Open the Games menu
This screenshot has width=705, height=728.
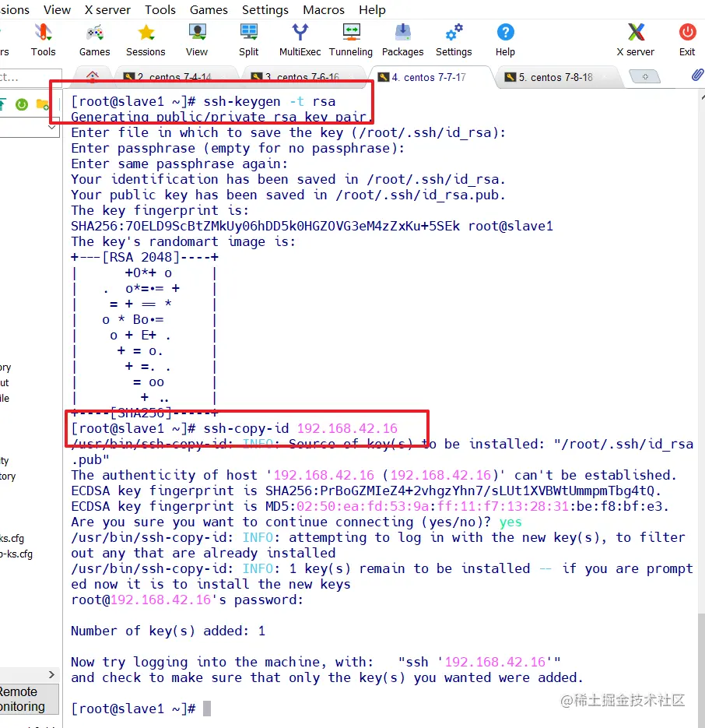click(209, 10)
